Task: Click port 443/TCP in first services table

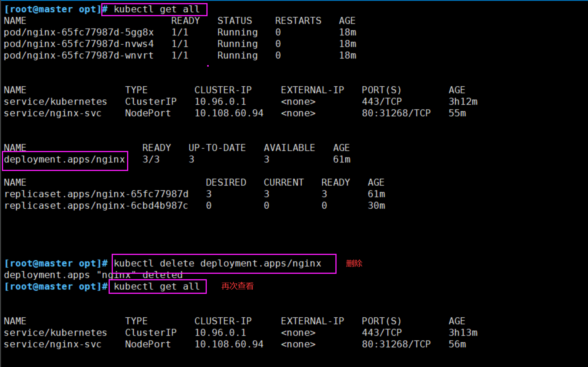Action: coord(382,102)
